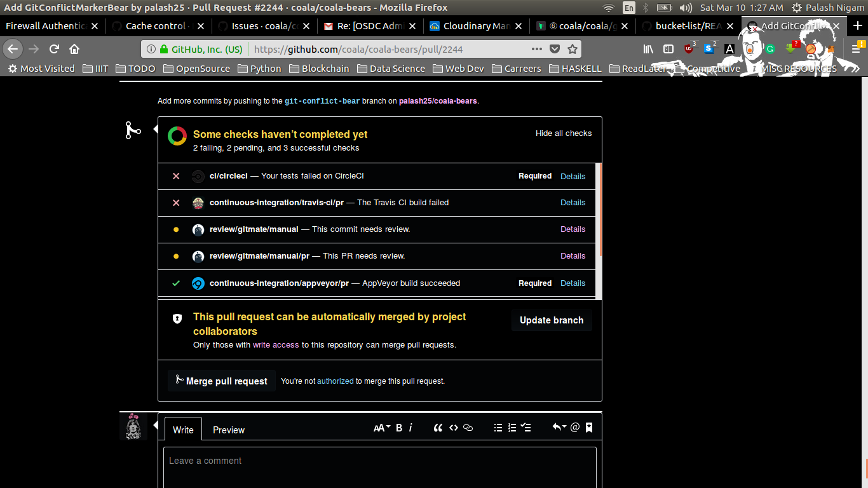This screenshot has width=868, height=488.
Task: Click the bold formatting icon
Action: [399, 428]
